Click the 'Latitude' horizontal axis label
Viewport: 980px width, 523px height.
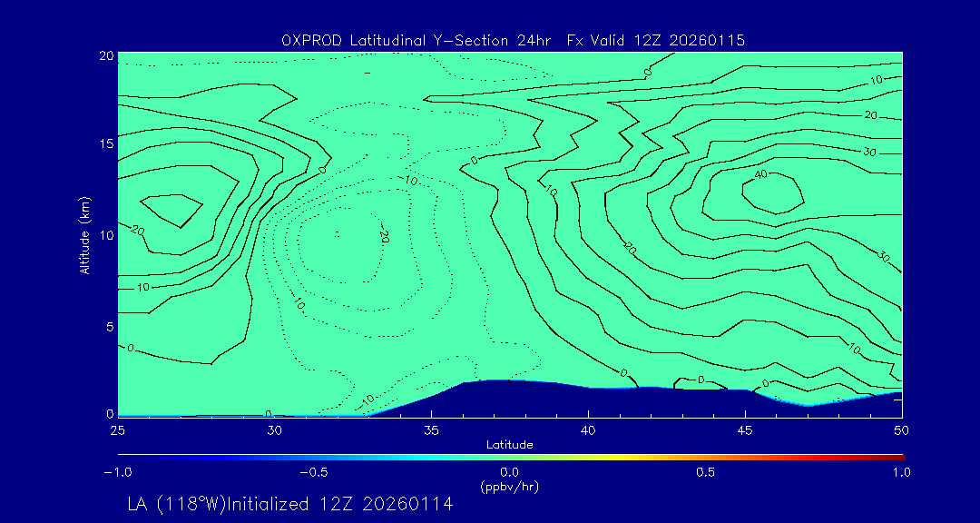pos(510,445)
